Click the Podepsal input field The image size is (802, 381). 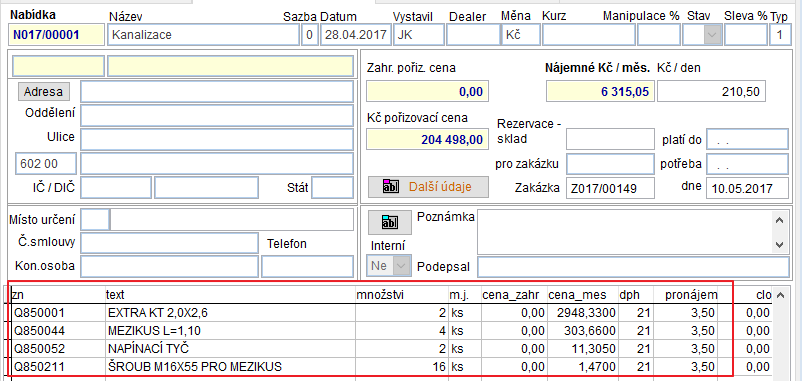(x=633, y=267)
